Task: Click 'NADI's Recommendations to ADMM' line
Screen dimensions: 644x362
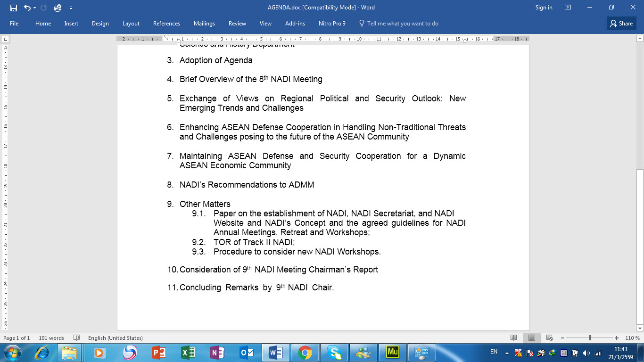Action: 247,185
